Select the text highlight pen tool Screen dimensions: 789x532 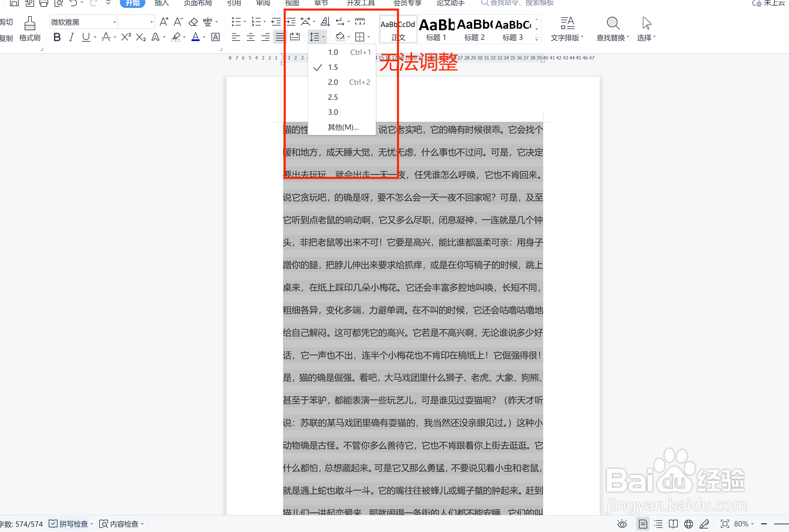(x=175, y=37)
